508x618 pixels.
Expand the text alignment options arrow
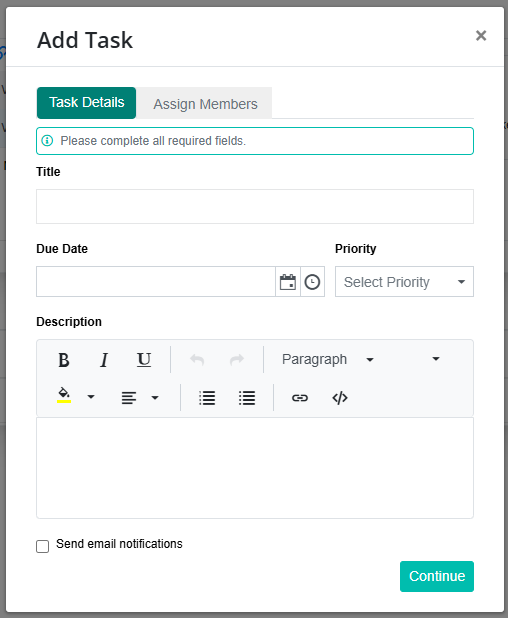155,398
